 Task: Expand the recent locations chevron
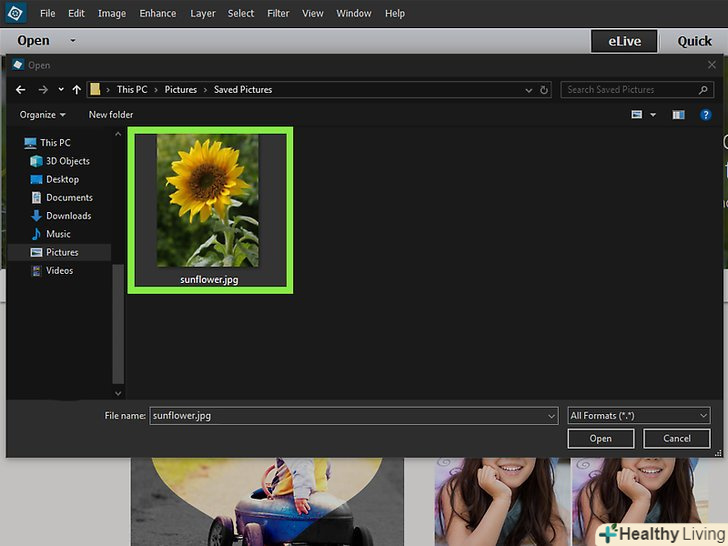61,90
